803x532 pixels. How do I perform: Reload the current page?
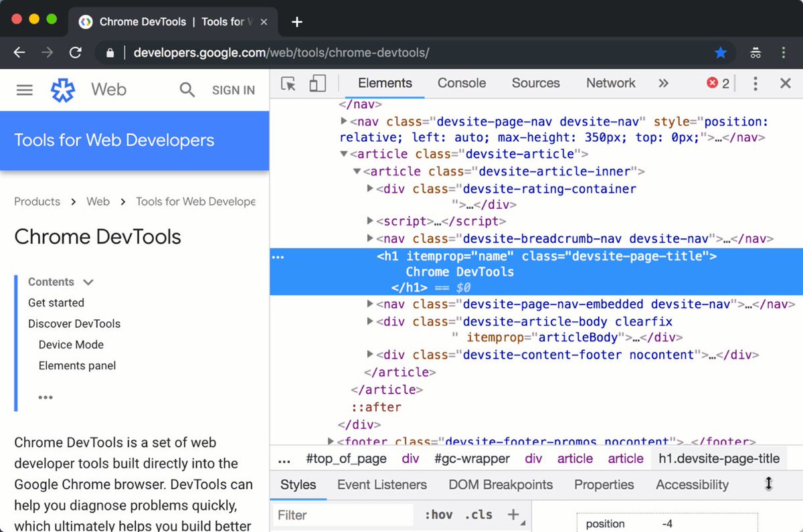pyautogui.click(x=76, y=52)
